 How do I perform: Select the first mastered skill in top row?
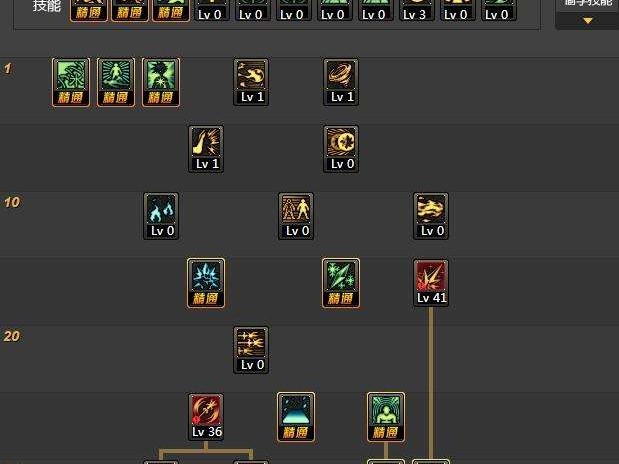coord(89,10)
